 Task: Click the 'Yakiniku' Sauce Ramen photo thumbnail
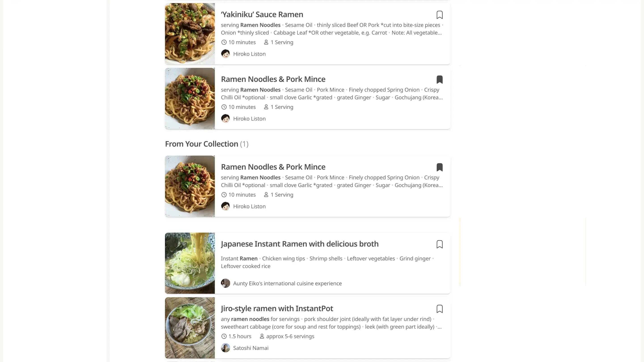point(190,34)
